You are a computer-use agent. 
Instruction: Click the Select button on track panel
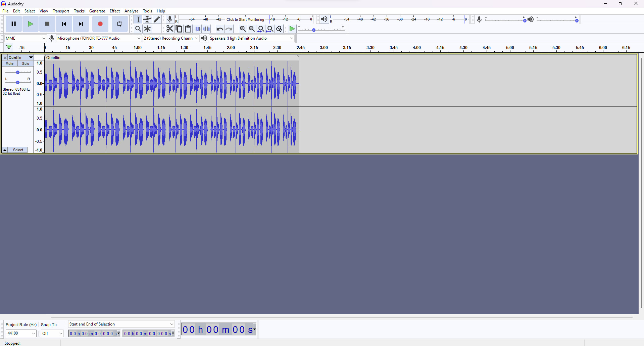click(x=18, y=150)
